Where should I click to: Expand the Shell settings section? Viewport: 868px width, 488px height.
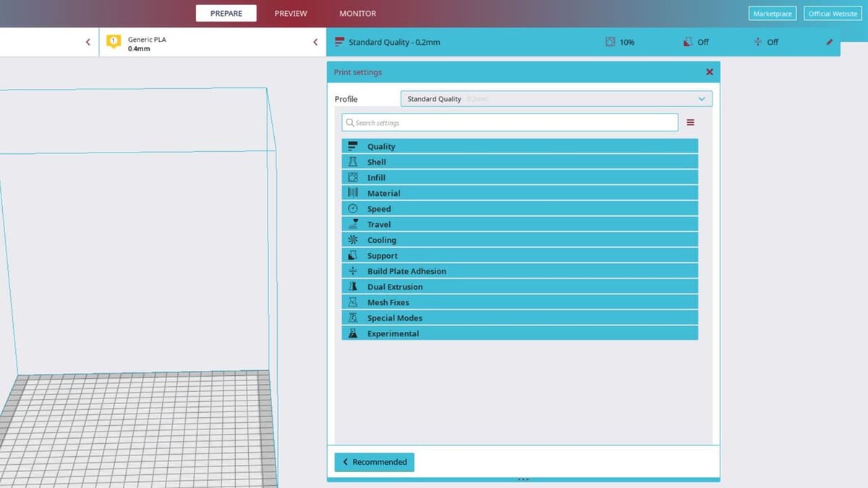(x=520, y=162)
